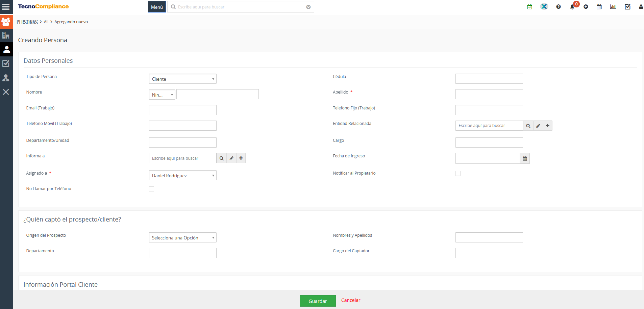Search the Informa a field with the magnifier button
This screenshot has width=644, height=309.
click(222, 158)
